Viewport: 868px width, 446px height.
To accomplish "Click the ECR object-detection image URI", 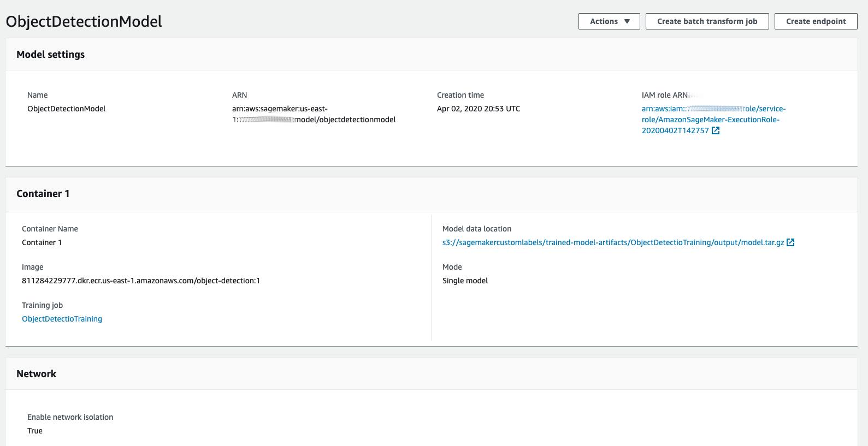I will click(141, 281).
